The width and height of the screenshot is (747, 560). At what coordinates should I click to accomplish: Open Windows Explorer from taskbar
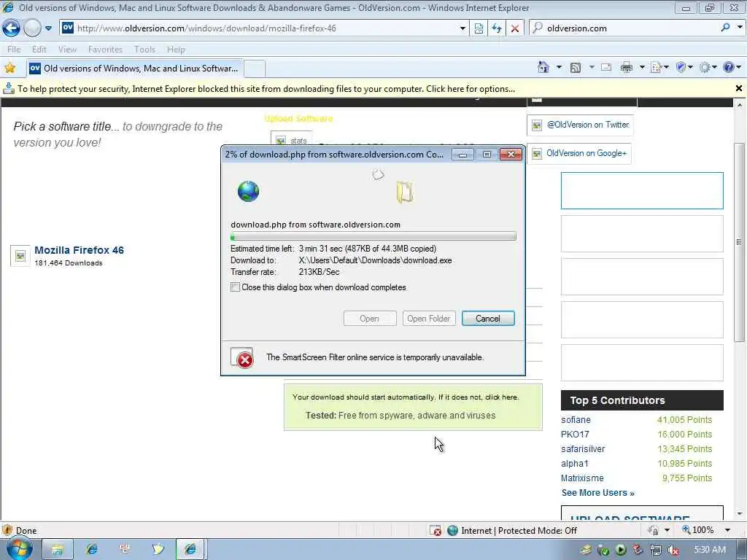pyautogui.click(x=58, y=550)
